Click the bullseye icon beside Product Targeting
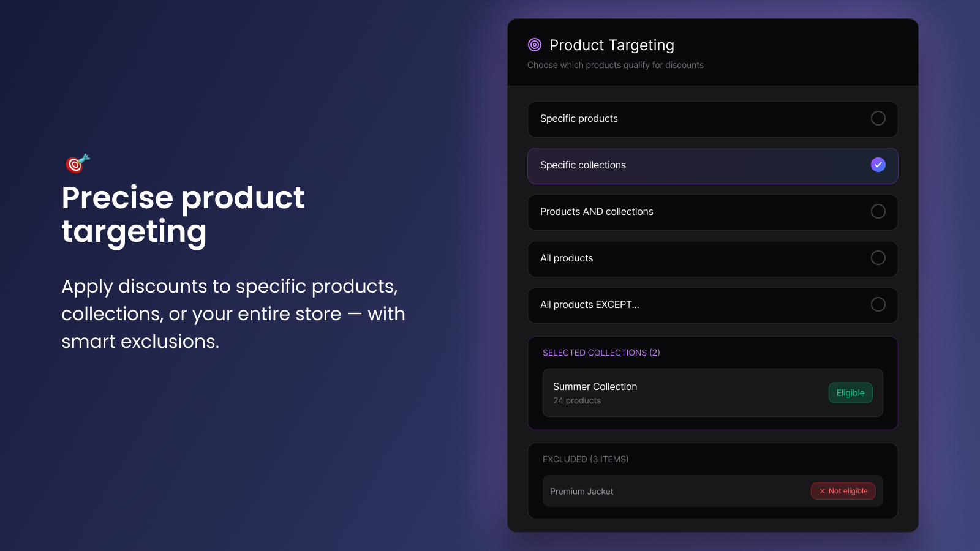980x551 pixels. click(x=534, y=43)
